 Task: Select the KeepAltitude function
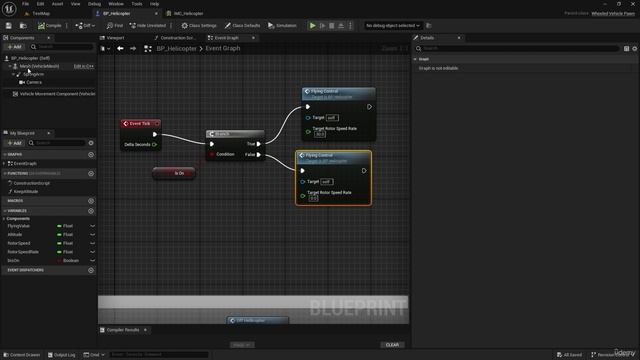click(26, 191)
